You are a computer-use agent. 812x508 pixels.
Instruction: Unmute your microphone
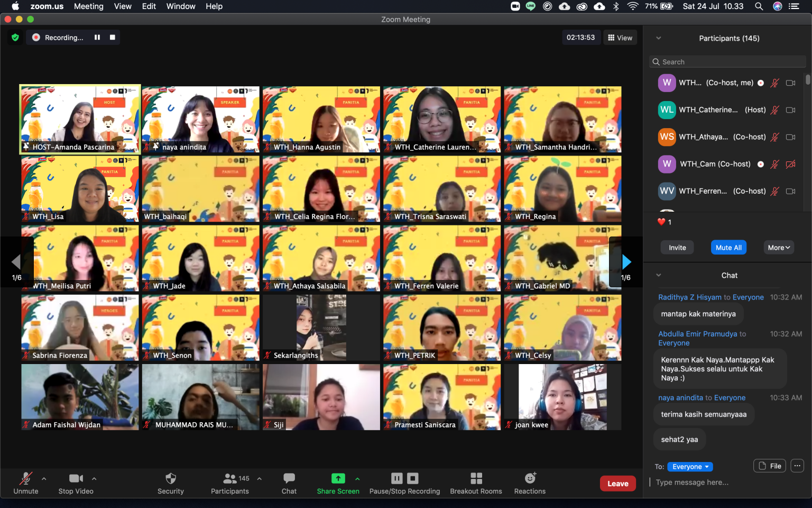point(25,479)
